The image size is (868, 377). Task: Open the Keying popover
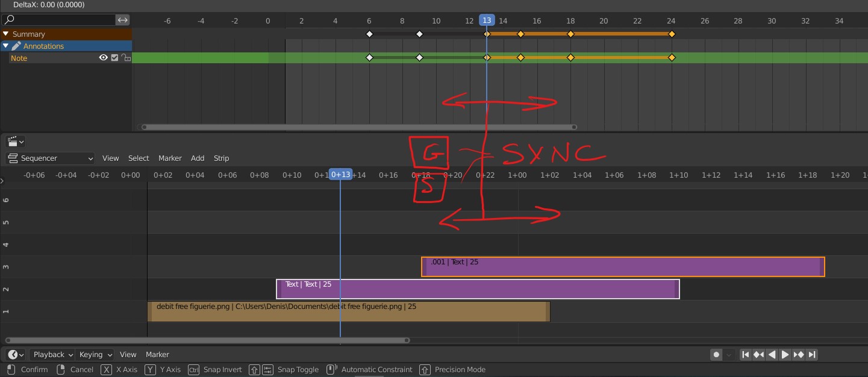point(95,355)
